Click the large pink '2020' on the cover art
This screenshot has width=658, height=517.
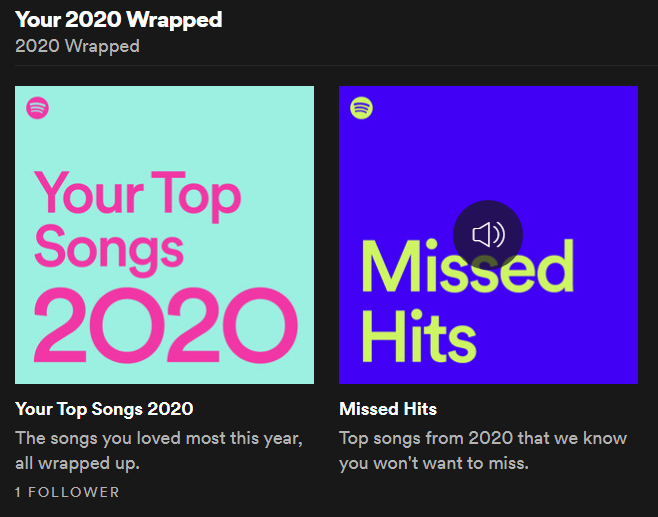(x=166, y=325)
